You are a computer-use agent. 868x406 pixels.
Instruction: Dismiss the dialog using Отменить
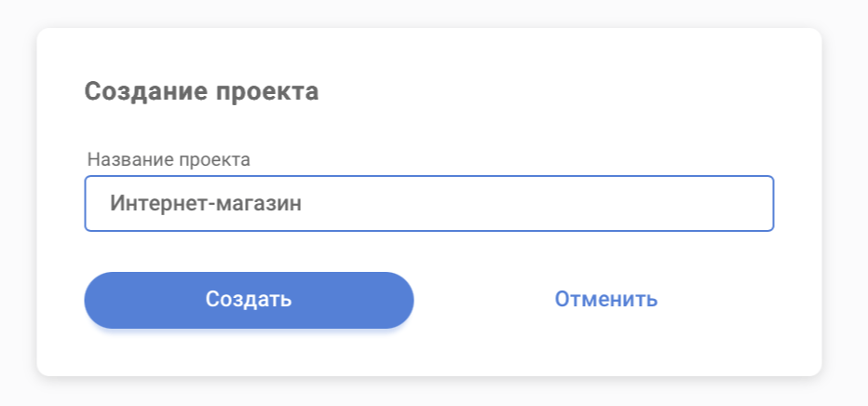tap(606, 299)
